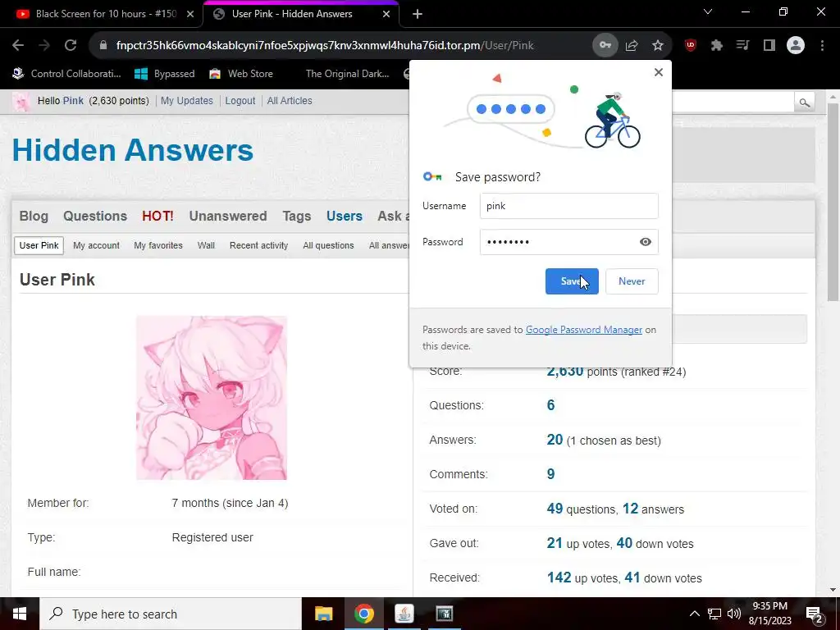Viewport: 840px width, 630px height.
Task: Close the Black Screen YouTube tab
Action: 190,14
